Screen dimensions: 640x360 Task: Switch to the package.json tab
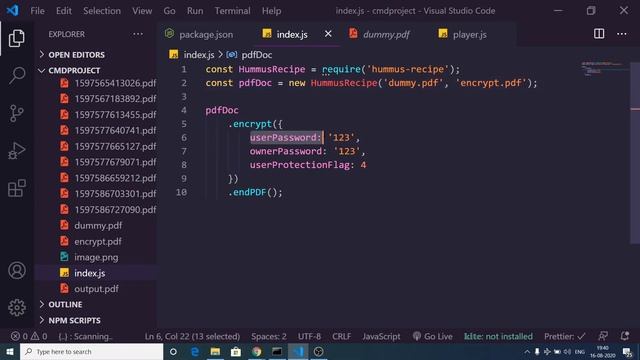pyautogui.click(x=205, y=34)
